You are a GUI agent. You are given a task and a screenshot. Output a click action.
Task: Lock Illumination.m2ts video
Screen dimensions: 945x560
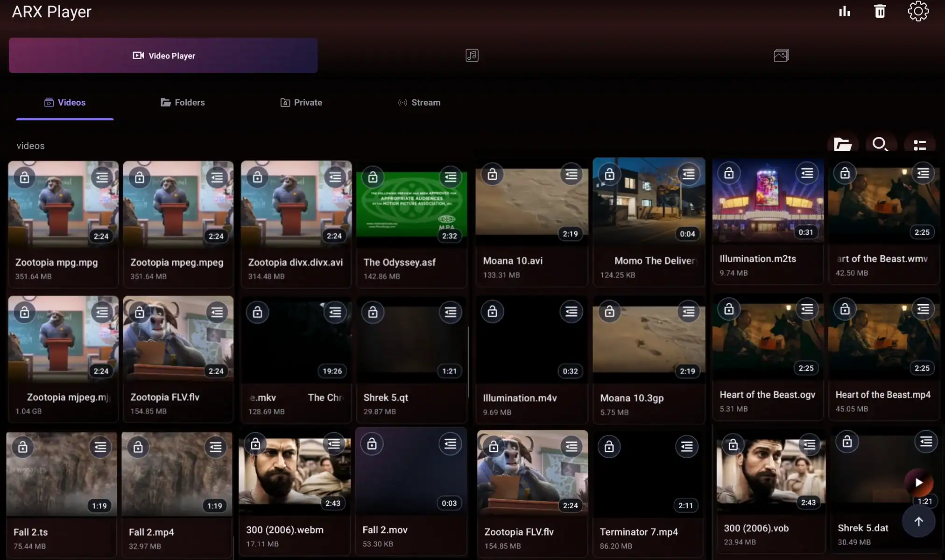click(729, 173)
